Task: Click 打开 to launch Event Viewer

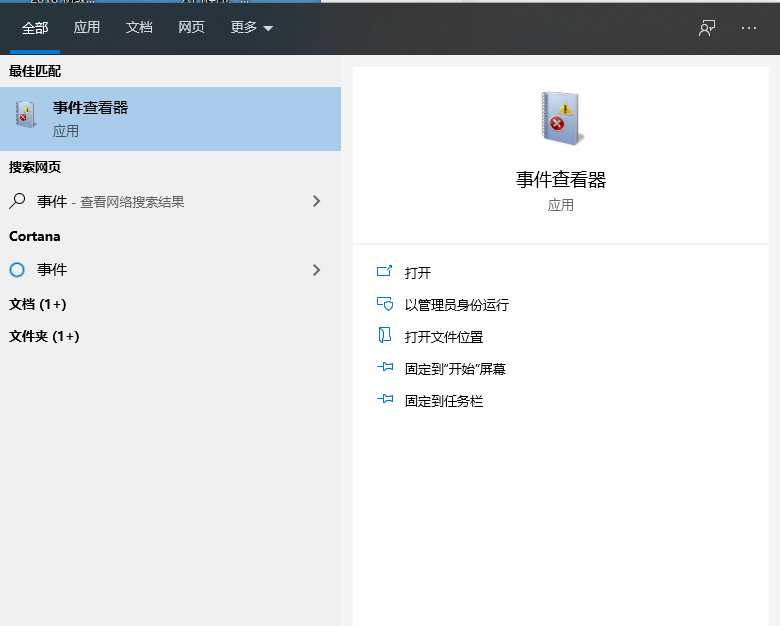Action: (x=418, y=273)
